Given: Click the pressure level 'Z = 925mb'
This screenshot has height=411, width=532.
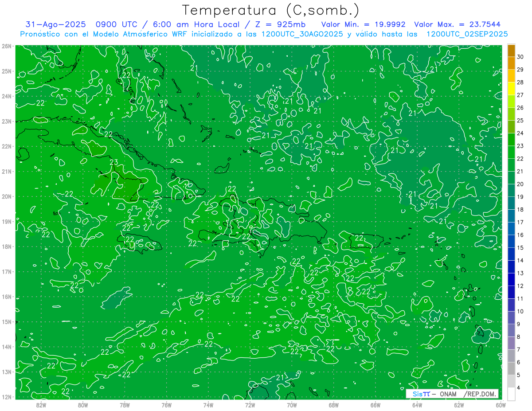Looking at the screenshot, I should pyautogui.click(x=278, y=24).
